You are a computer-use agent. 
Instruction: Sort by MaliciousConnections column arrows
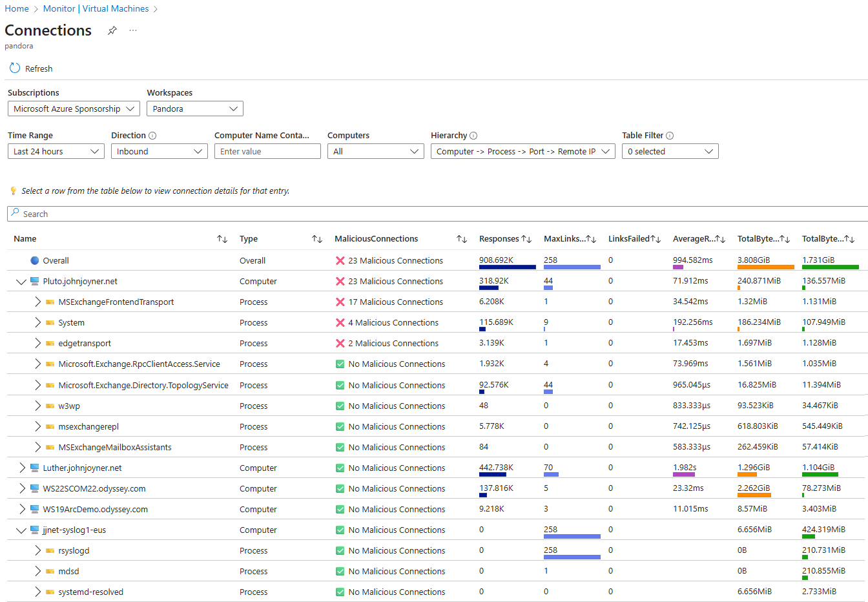click(x=462, y=239)
